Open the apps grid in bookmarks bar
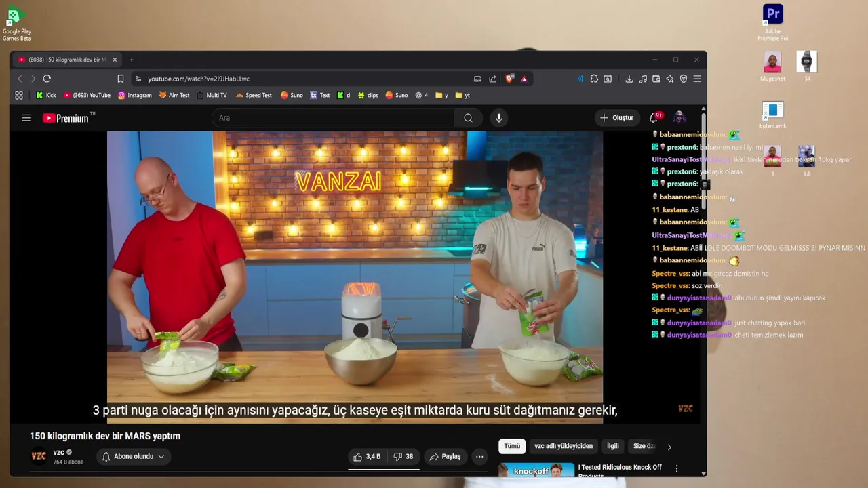868x488 pixels. tap(19, 96)
